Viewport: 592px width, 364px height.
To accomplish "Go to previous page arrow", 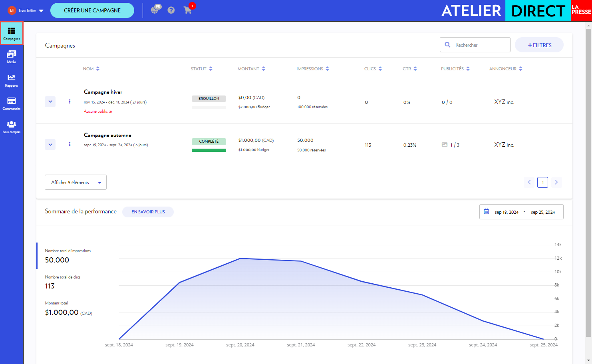I will (529, 182).
